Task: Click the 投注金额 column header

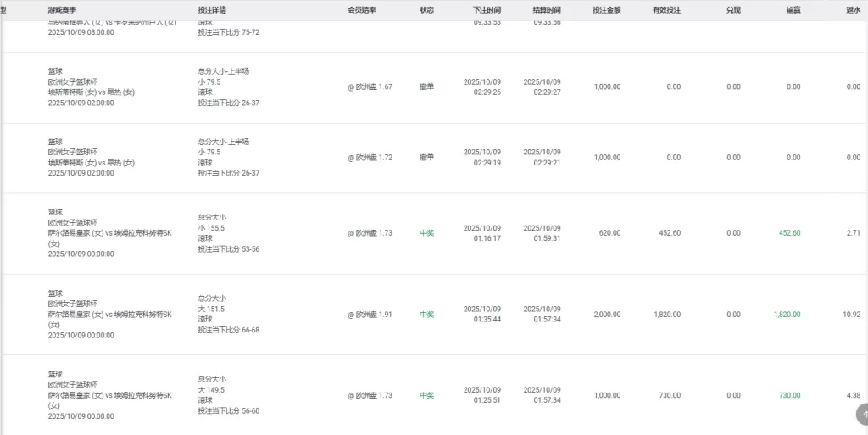Action: (x=607, y=10)
